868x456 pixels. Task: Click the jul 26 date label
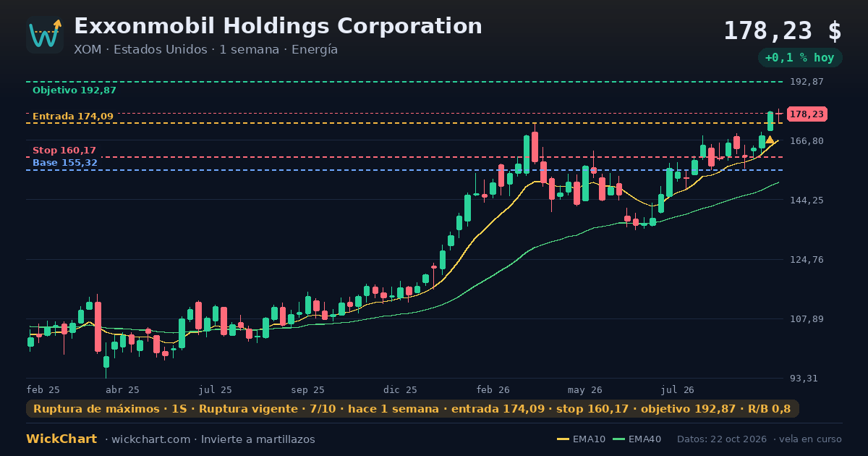point(678,389)
